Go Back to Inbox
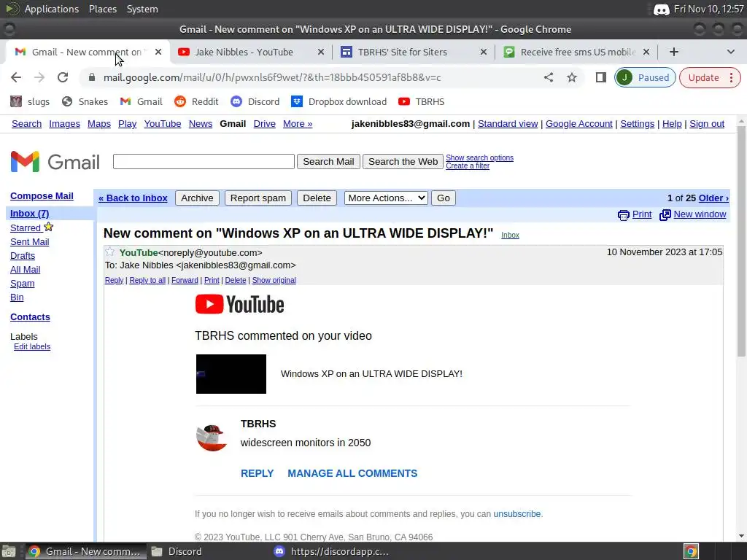 pos(133,198)
